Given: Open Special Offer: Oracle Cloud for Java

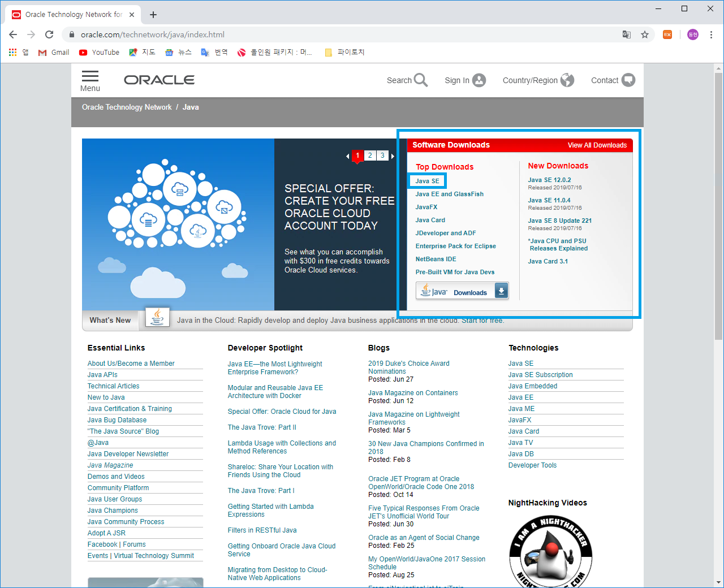Looking at the screenshot, I should point(282,412).
